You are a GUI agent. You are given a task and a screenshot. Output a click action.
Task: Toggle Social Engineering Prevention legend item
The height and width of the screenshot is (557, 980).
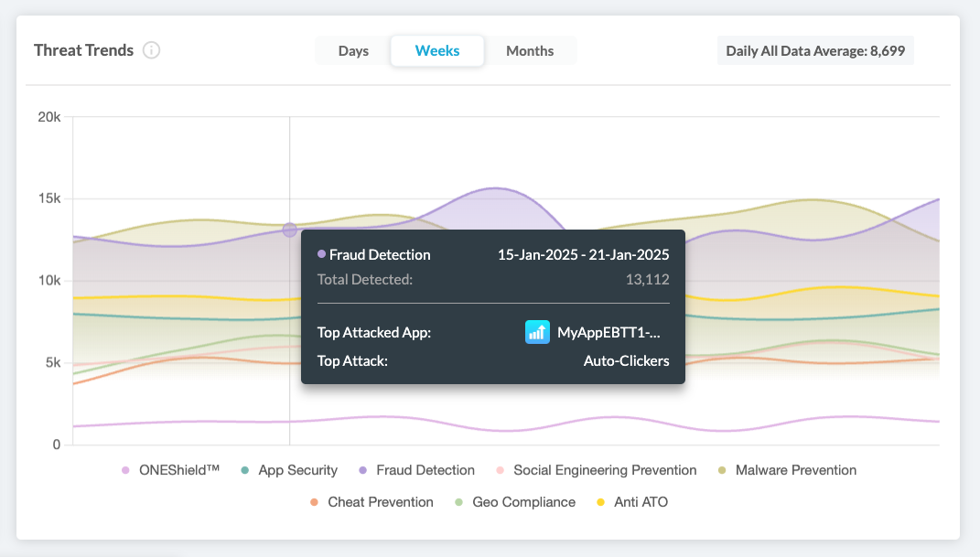[605, 470]
